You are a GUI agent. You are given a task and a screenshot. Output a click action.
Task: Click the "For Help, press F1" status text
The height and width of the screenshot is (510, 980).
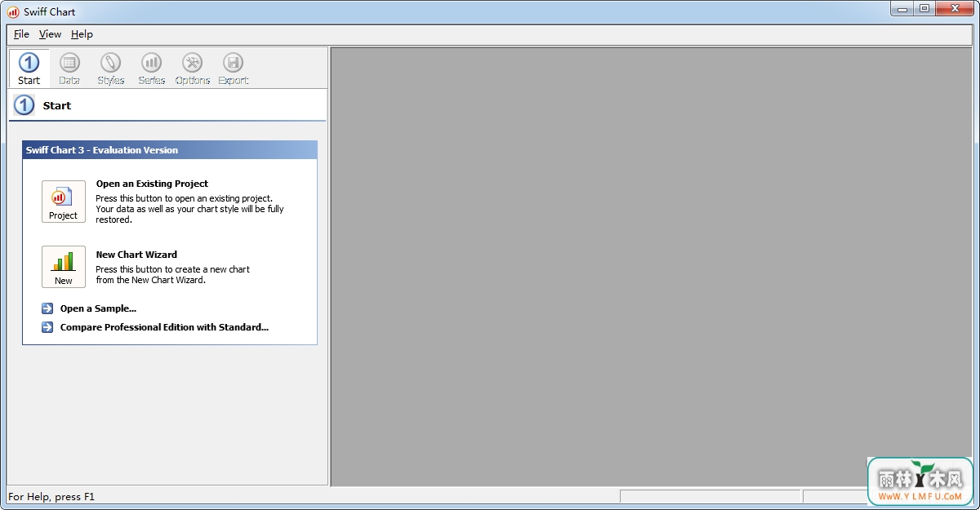[51, 496]
